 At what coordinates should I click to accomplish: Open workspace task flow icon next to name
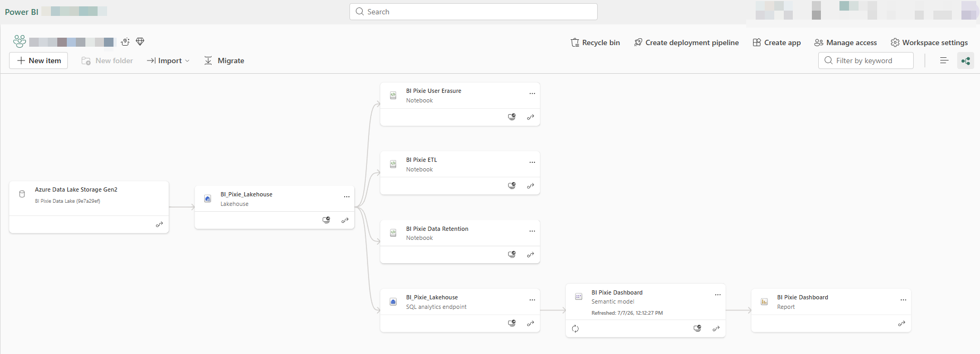pyautogui.click(x=125, y=42)
